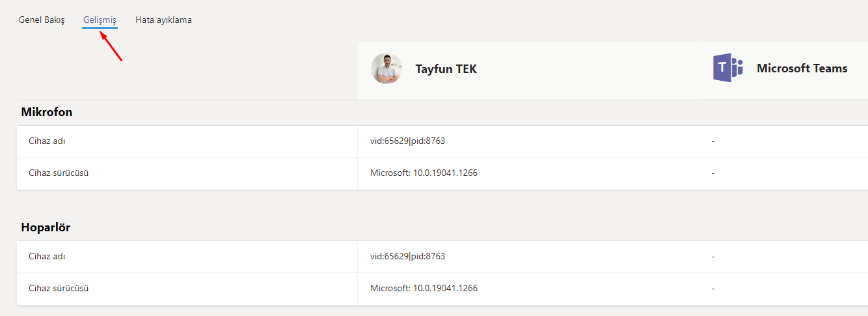The width and height of the screenshot is (868, 316).
Task: Click the Hoparlör section heading
Action: 46,227
